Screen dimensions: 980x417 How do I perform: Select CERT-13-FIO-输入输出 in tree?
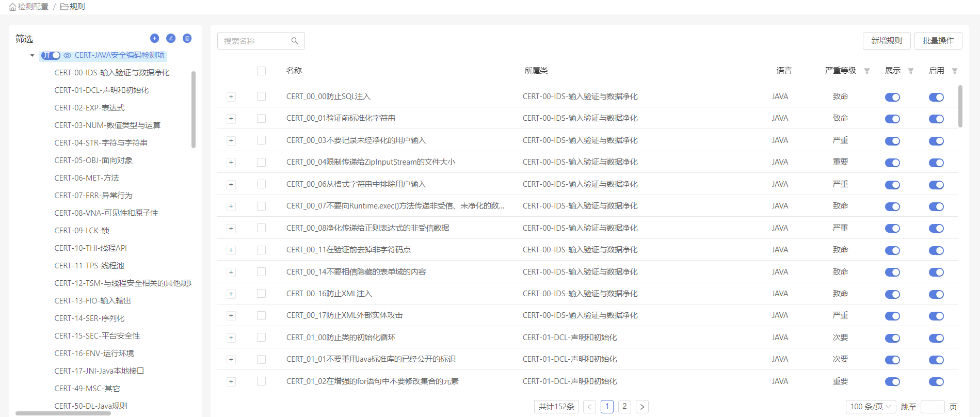93,301
